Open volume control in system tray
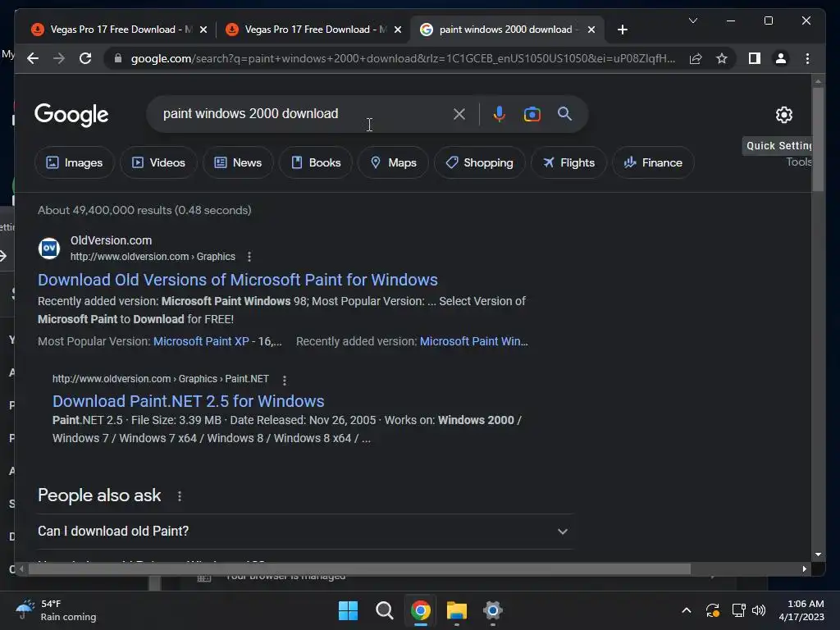The height and width of the screenshot is (630, 840). click(759, 610)
